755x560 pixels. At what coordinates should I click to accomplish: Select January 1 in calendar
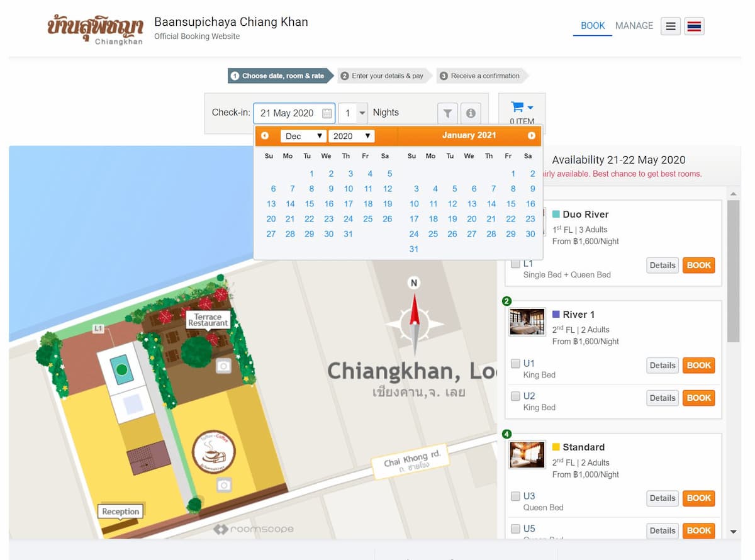513,174
